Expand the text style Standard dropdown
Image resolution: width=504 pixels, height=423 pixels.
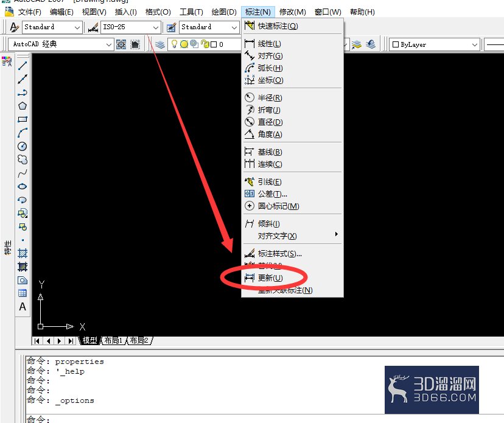click(x=77, y=27)
